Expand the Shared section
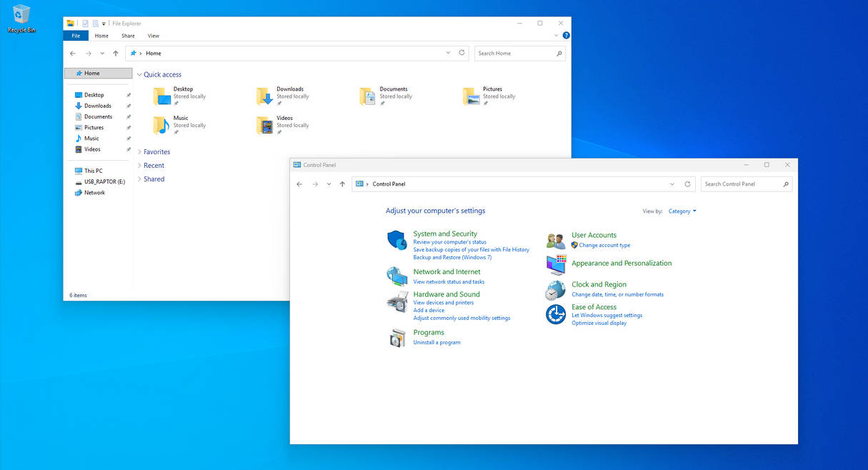Viewport: 868px width, 470px height. pyautogui.click(x=139, y=179)
